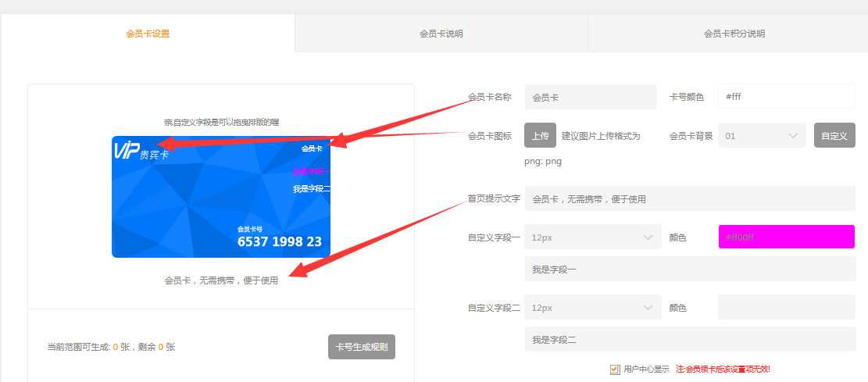868x382 pixels.
Task: Switch to the 会员卡设置 tab
Action: tap(148, 34)
